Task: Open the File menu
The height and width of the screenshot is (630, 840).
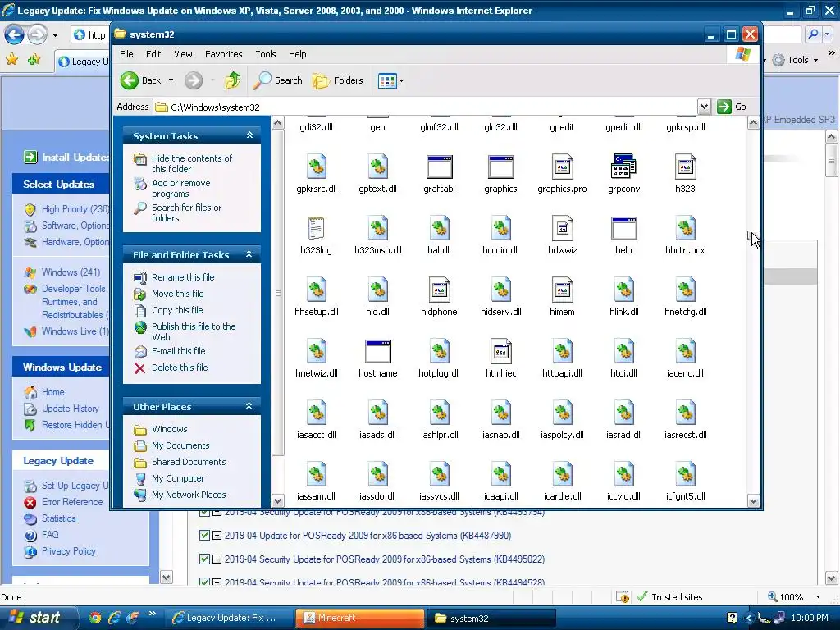Action: [126, 54]
